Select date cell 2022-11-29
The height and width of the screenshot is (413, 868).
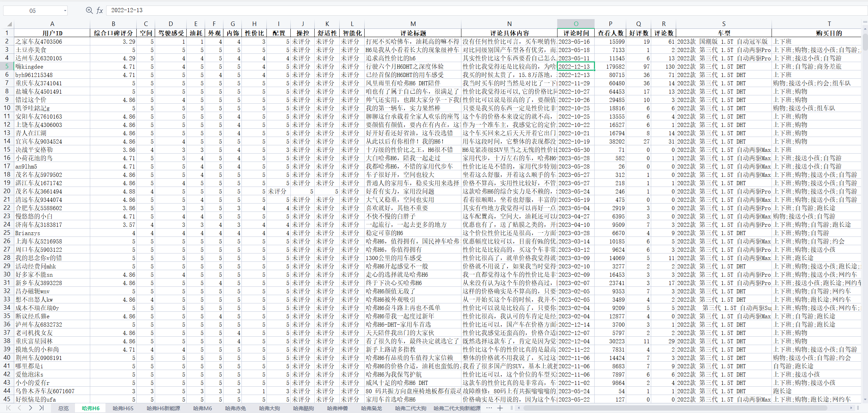tap(576, 83)
